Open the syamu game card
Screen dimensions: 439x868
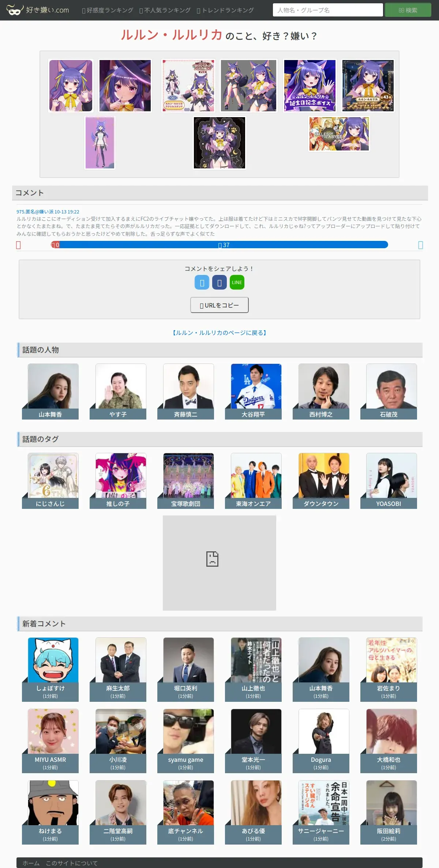186,741
